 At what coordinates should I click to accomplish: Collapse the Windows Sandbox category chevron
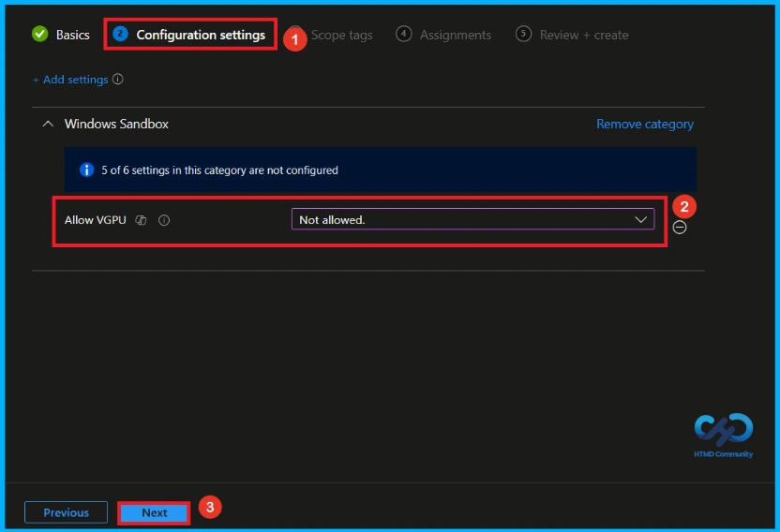[x=48, y=124]
